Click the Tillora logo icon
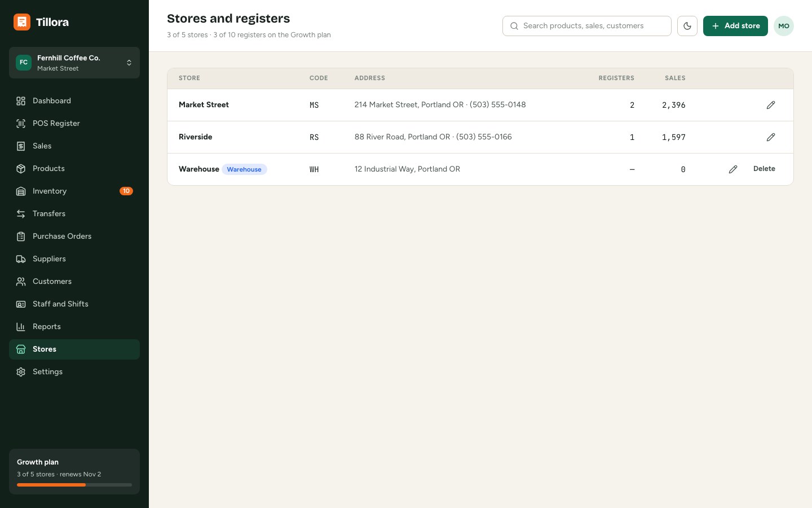The image size is (812, 508). coord(22,22)
